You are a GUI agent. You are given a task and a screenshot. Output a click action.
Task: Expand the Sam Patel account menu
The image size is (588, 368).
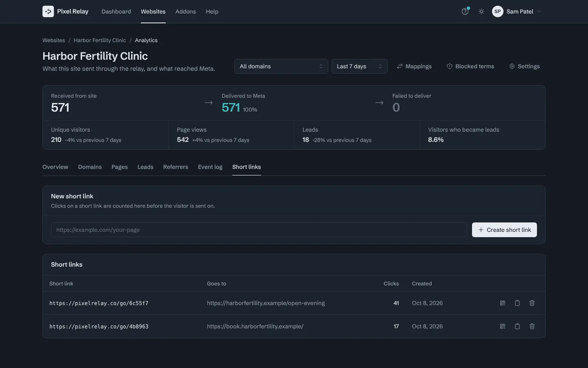click(517, 11)
